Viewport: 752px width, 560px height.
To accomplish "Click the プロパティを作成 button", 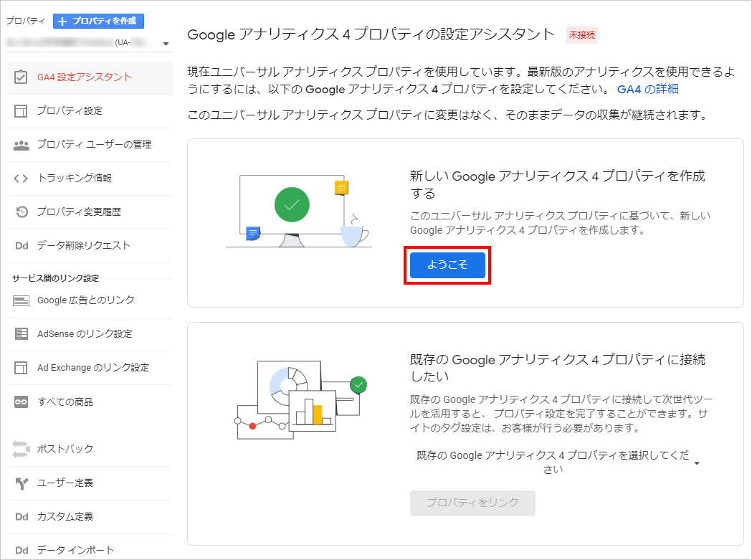I will point(98,21).
